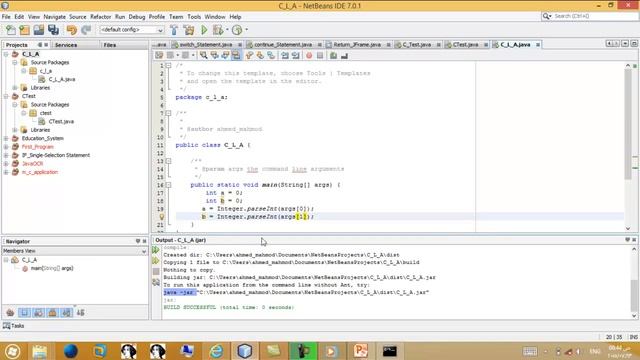Viewport: 640px width, 360px height.
Task: Open the Refactor menu
Action: (100, 17)
